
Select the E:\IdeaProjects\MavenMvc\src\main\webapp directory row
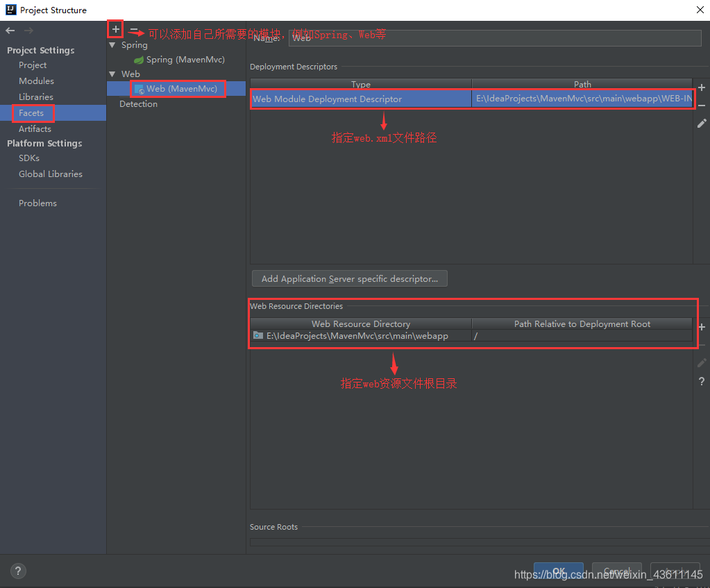pyautogui.click(x=471, y=336)
